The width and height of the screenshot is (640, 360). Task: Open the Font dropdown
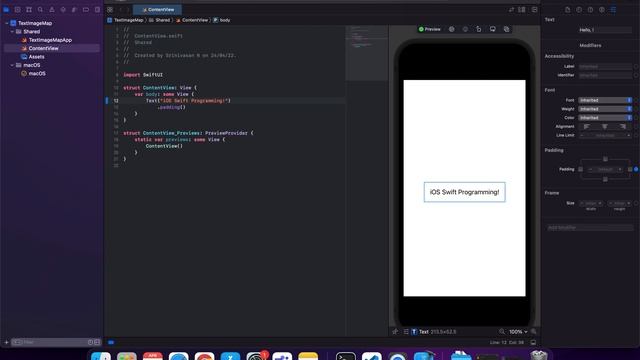tap(605, 100)
